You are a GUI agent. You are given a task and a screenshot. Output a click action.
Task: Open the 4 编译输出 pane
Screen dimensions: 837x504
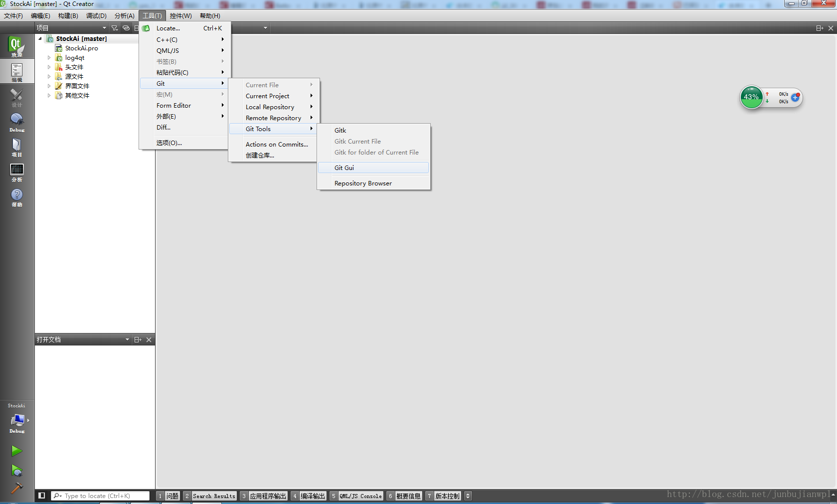[x=309, y=496]
